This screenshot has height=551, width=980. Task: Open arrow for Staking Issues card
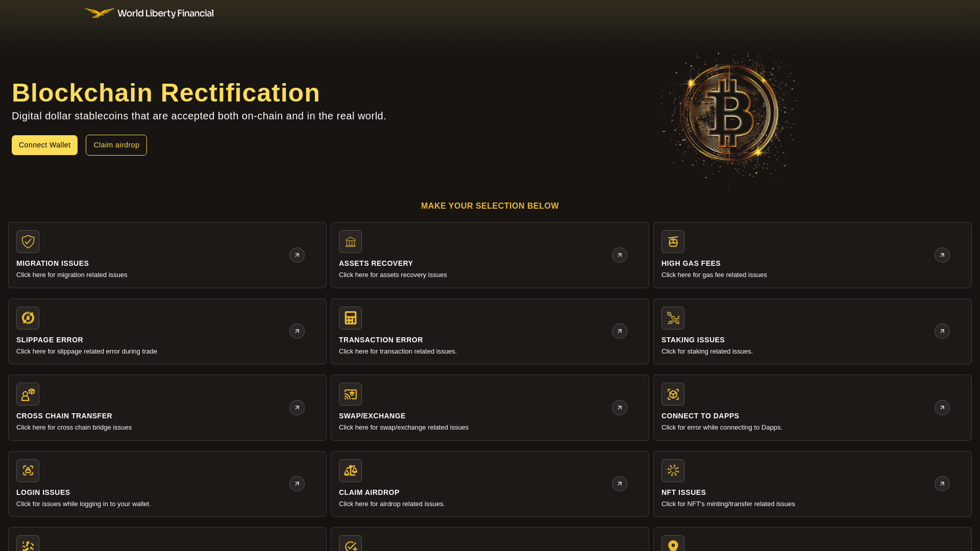942,331
